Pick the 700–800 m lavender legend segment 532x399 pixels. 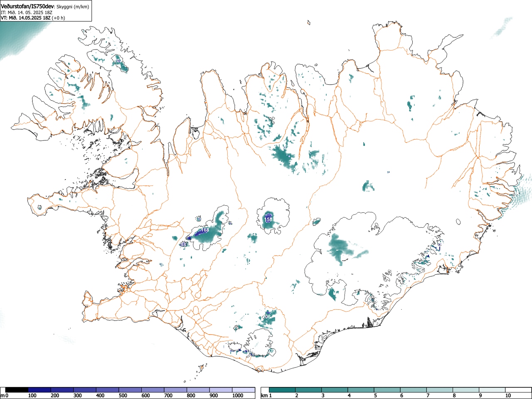point(175,390)
